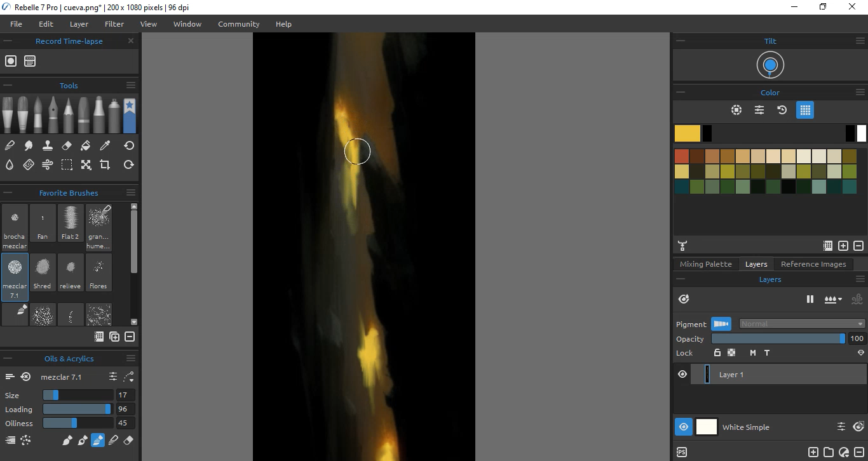868x461 pixels.
Task: Toggle the T tracing layer option
Action: [767, 353]
